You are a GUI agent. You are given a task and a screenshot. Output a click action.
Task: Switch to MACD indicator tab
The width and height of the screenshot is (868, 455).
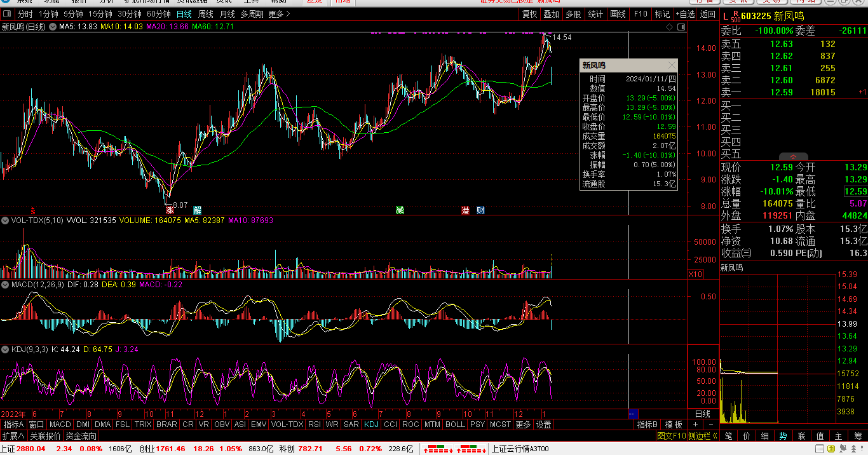[60, 424]
